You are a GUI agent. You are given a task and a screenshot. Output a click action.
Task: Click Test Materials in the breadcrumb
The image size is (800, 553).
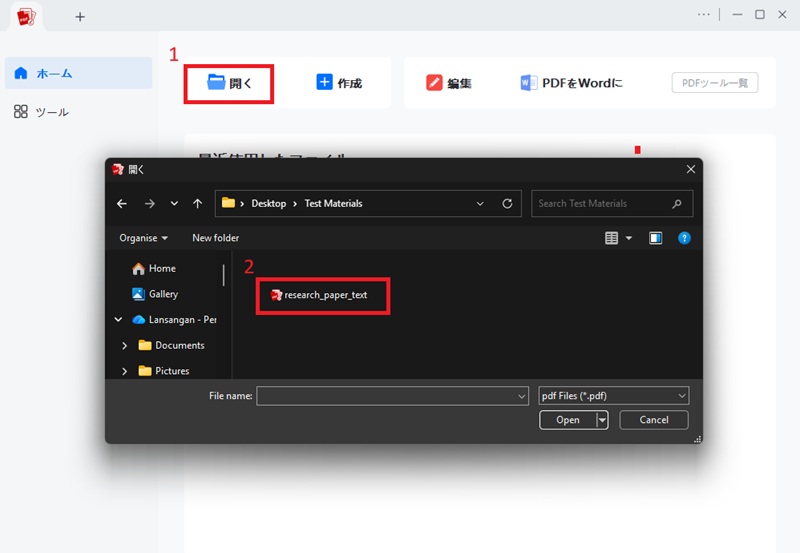pyautogui.click(x=333, y=204)
